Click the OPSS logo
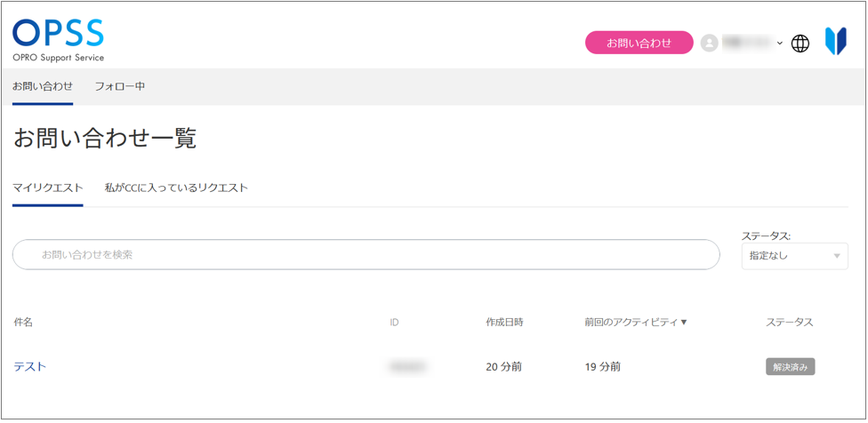 coord(59,41)
